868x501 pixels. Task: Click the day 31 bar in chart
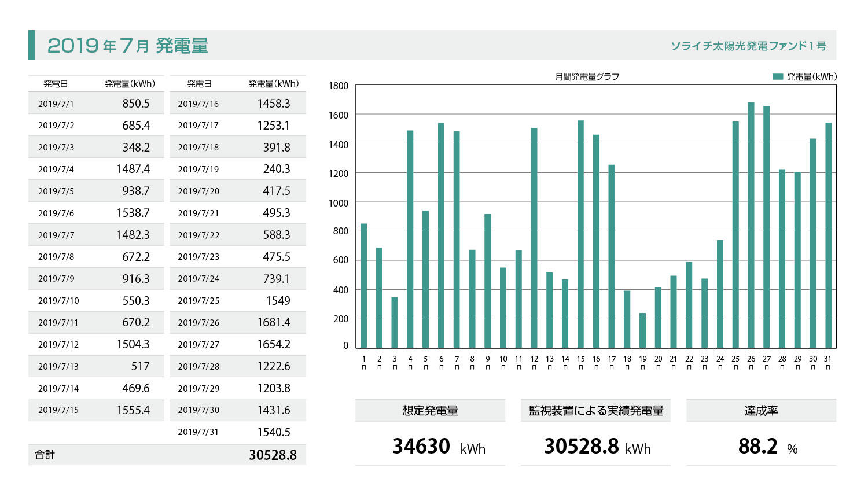(x=828, y=235)
